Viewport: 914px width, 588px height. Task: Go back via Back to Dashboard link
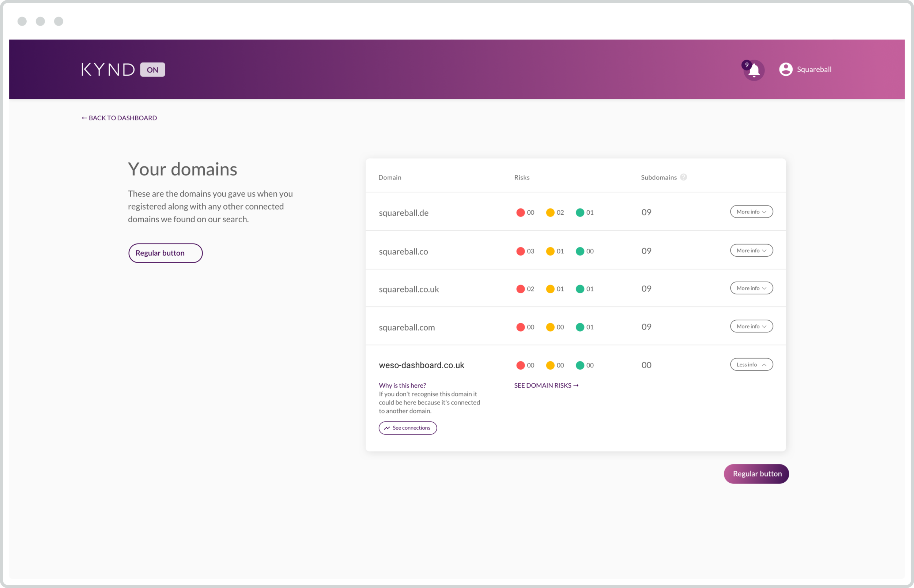[119, 118]
